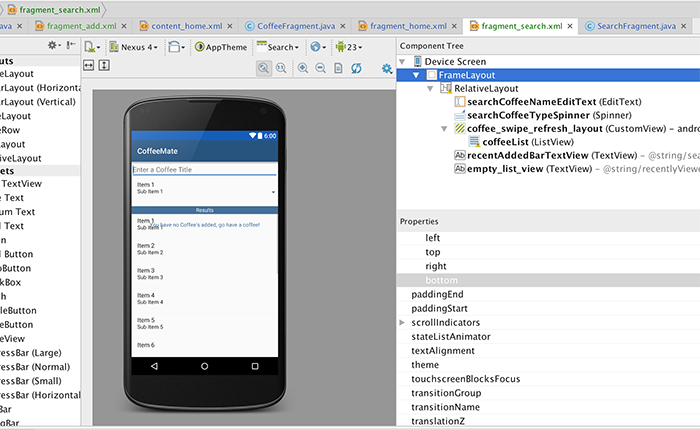Choose the AppTheme theme button

[221, 47]
